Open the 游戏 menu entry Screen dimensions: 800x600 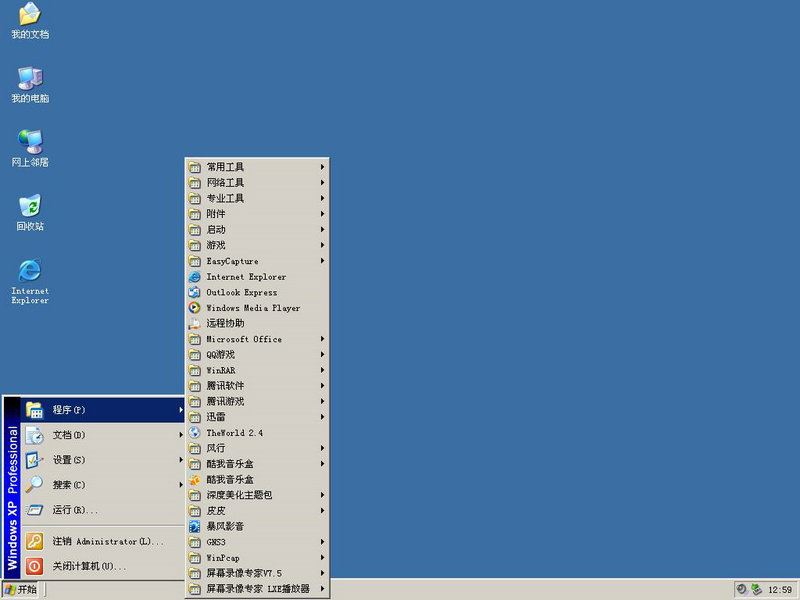(x=257, y=245)
